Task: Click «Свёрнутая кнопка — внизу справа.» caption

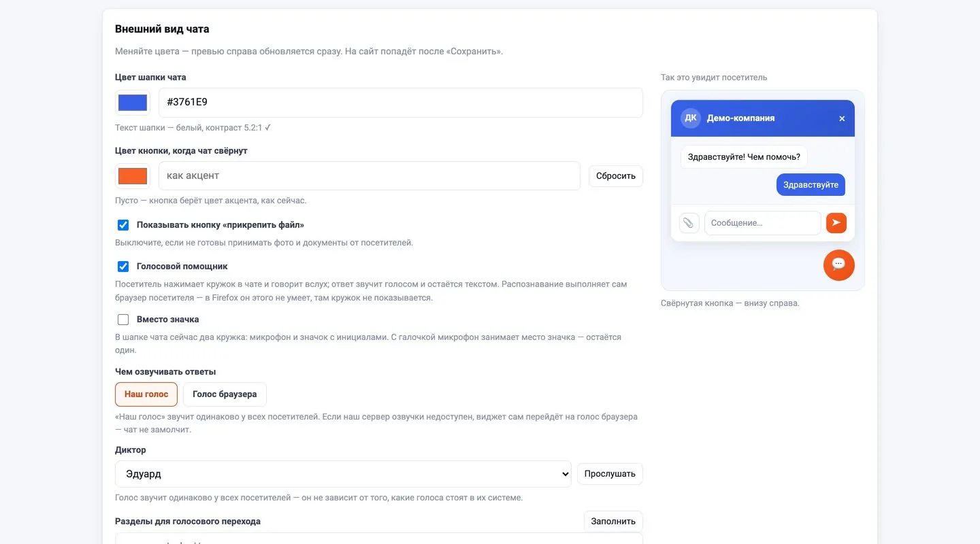Action: pyautogui.click(x=730, y=303)
